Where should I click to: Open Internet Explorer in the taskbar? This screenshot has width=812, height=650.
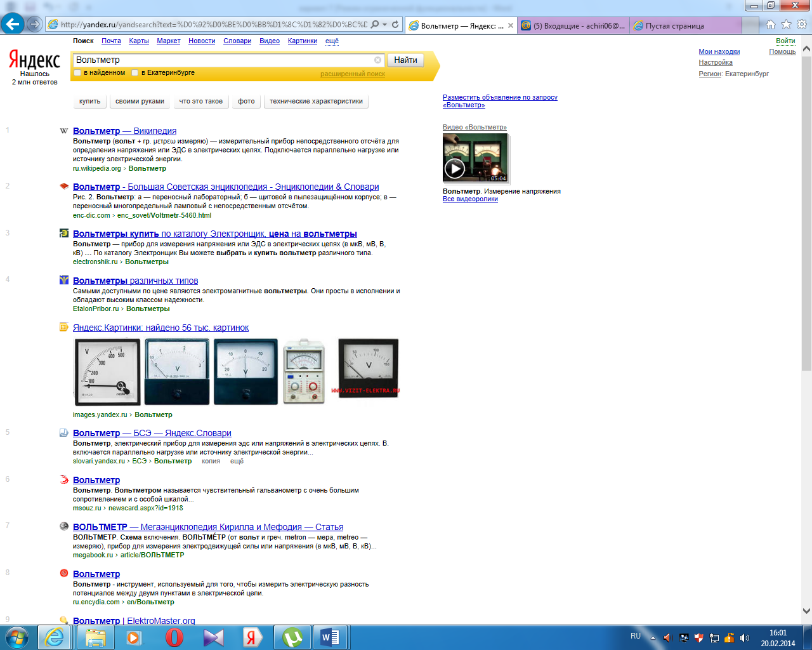(55, 637)
